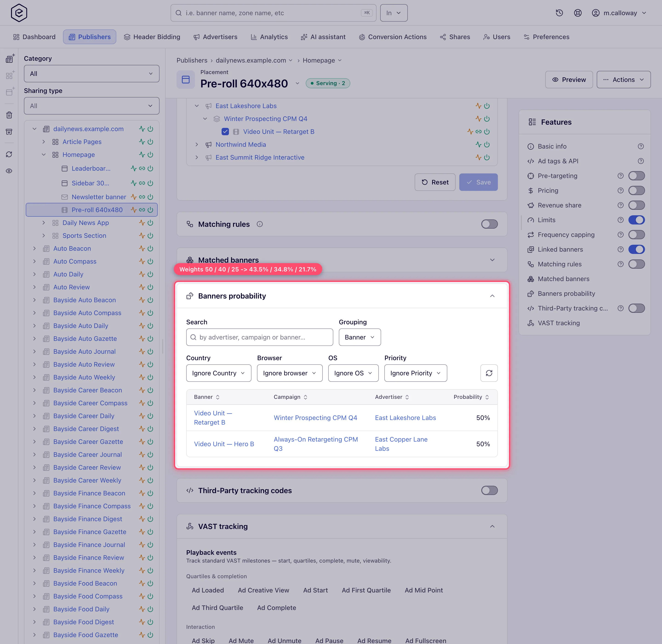Enable the Matching rules section toggle
Viewport: 662px width, 644px height.
click(489, 224)
